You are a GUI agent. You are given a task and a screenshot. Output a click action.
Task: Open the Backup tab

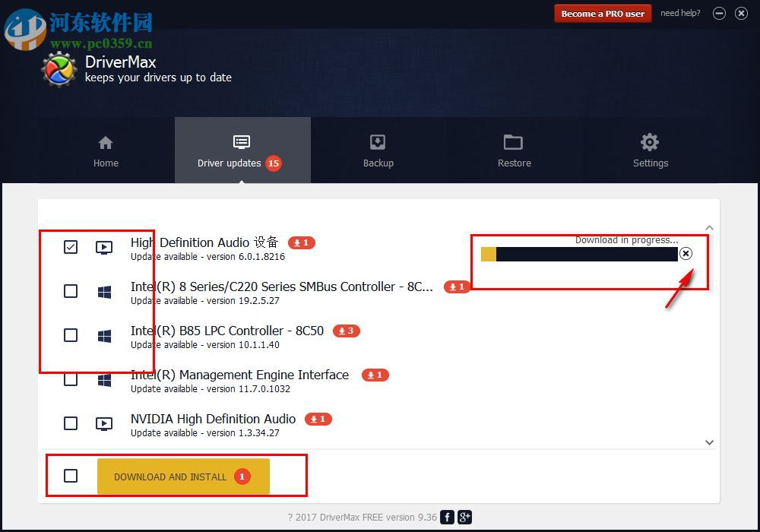[378, 151]
